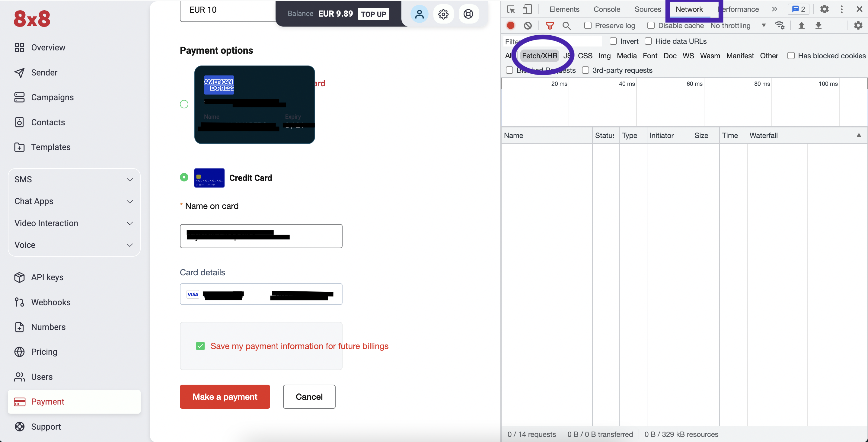Switch to the Console tab

(x=607, y=9)
